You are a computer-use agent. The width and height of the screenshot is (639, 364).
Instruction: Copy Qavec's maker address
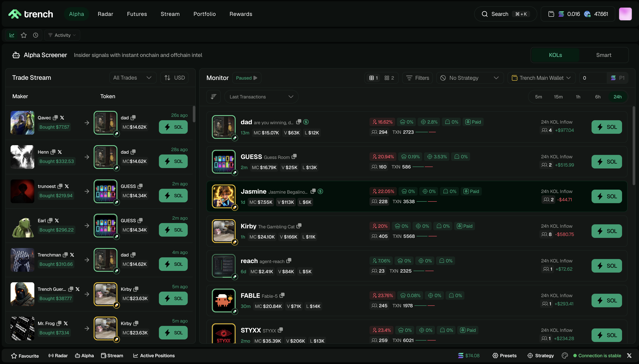56,117
